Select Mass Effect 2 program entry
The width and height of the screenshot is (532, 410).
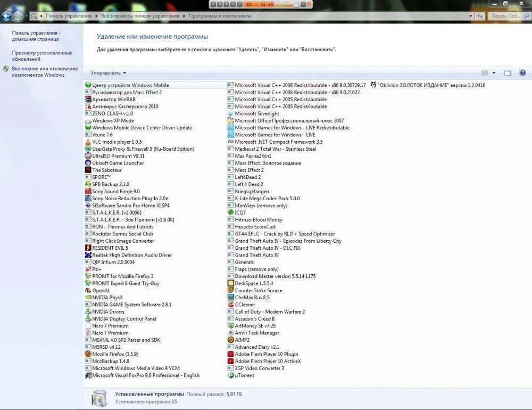[246, 170]
